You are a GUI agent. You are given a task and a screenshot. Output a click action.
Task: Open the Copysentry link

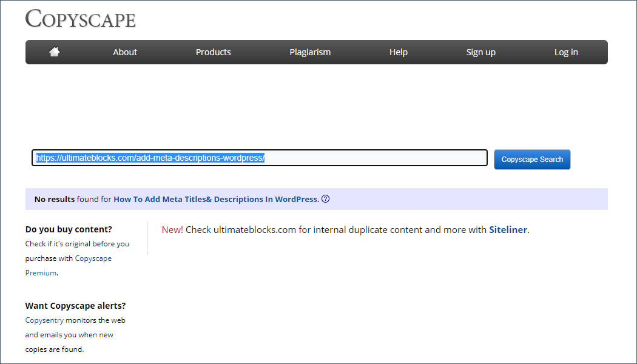[44, 320]
